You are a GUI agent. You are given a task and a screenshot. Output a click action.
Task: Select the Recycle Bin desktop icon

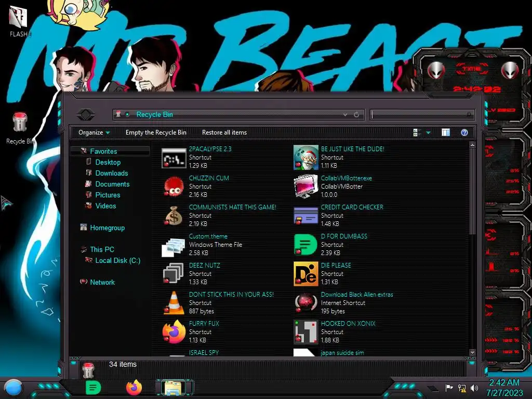coord(20,122)
